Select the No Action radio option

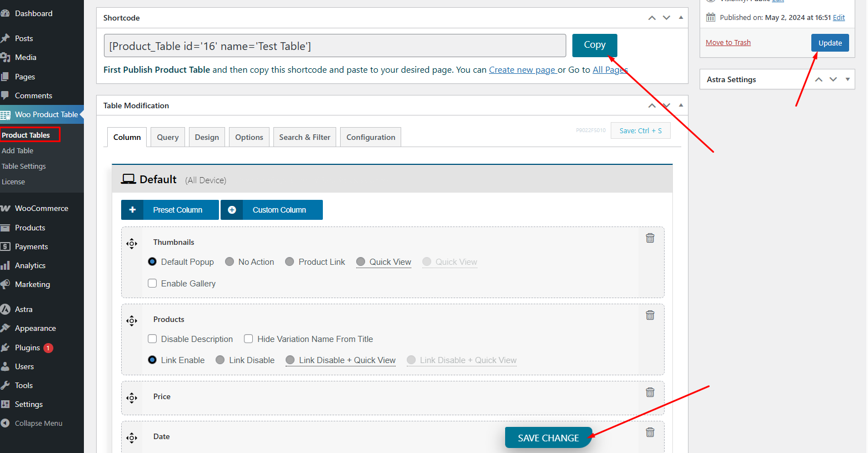pos(230,261)
